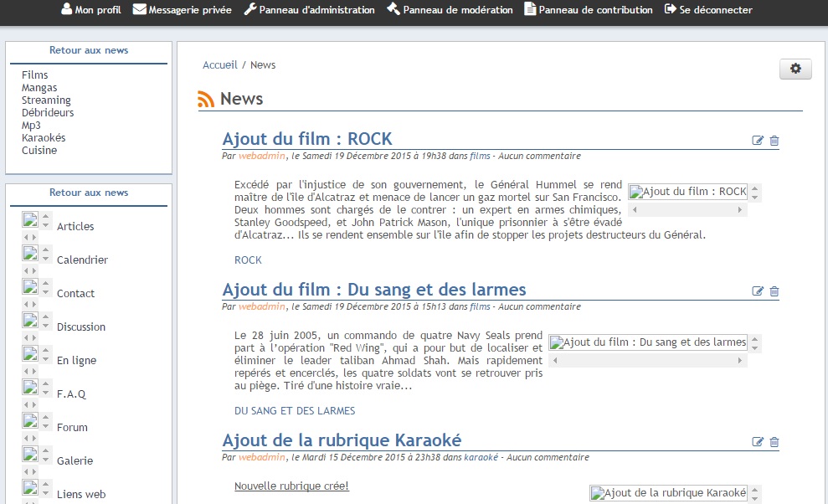Viewport: 828px width, 504px height.
Task: Open the Forum module link
Action: 72,428
